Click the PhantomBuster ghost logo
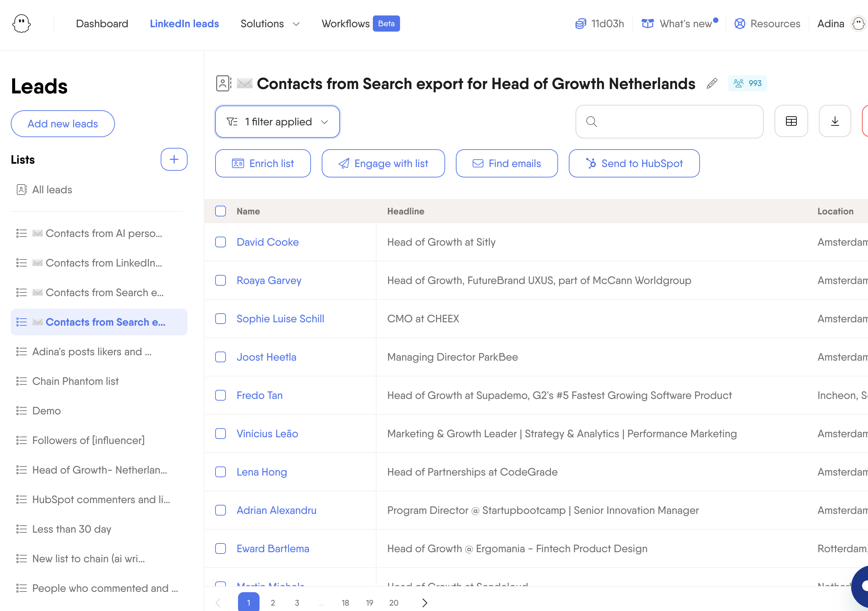The width and height of the screenshot is (868, 611). point(22,24)
